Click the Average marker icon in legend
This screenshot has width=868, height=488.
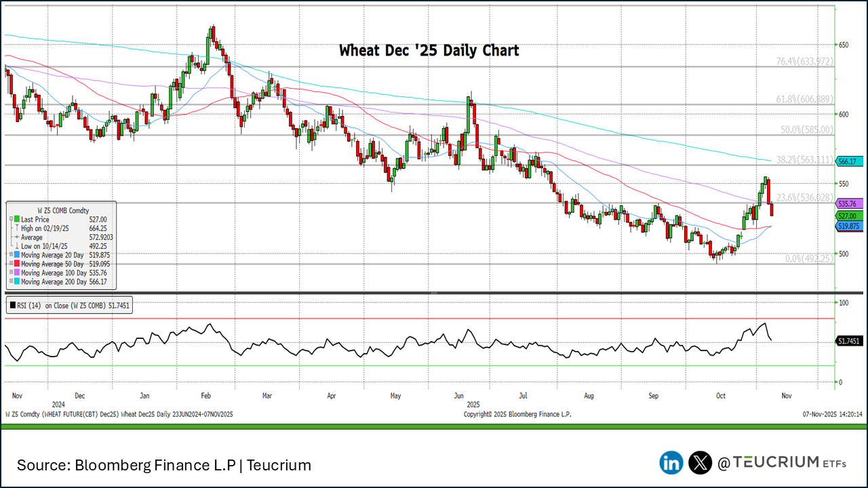(x=16, y=237)
